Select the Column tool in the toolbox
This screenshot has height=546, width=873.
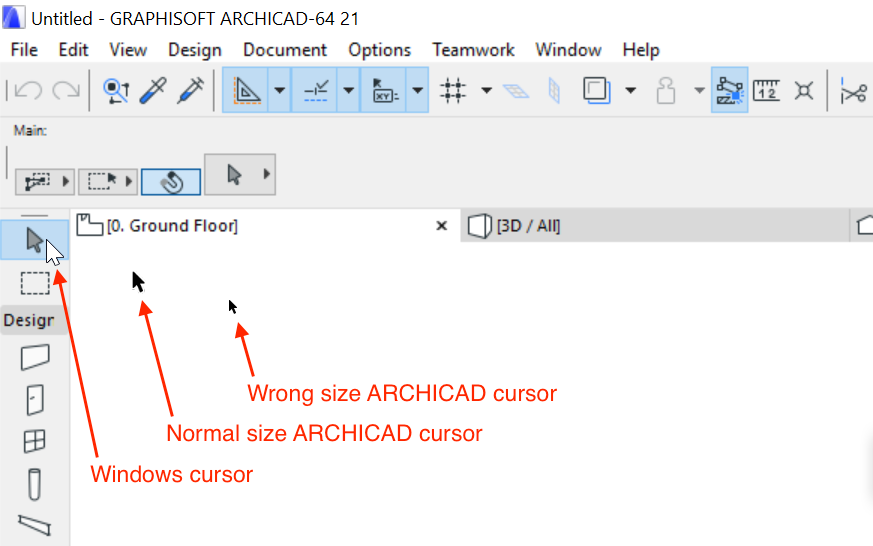click(x=34, y=484)
